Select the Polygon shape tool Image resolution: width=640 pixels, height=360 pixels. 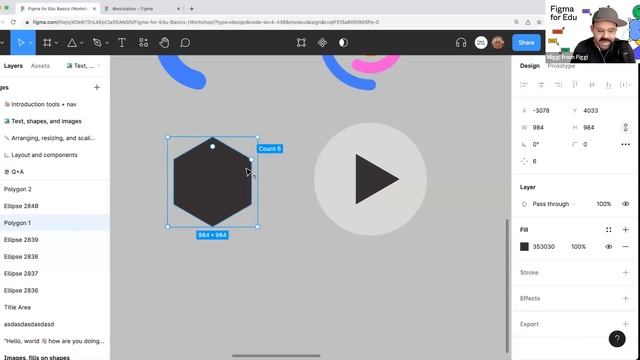coord(72,42)
